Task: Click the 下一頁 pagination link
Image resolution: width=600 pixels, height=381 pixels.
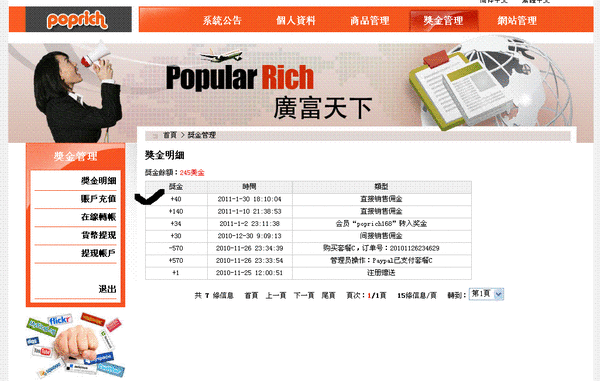Action: click(304, 295)
